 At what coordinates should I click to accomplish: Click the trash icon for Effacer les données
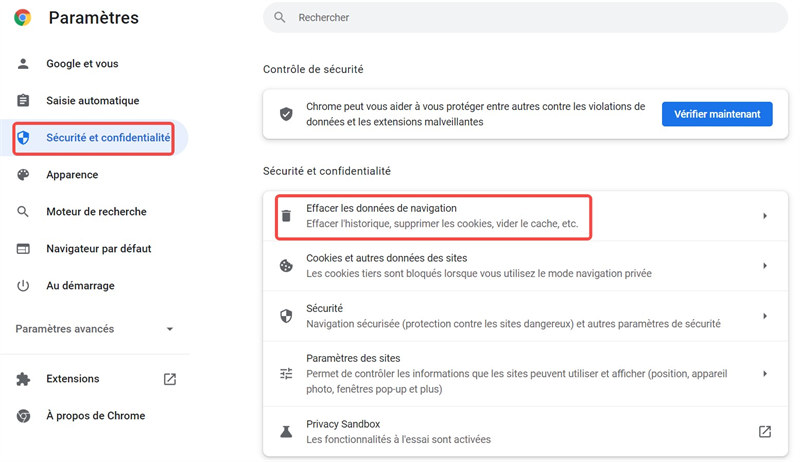[286, 216]
